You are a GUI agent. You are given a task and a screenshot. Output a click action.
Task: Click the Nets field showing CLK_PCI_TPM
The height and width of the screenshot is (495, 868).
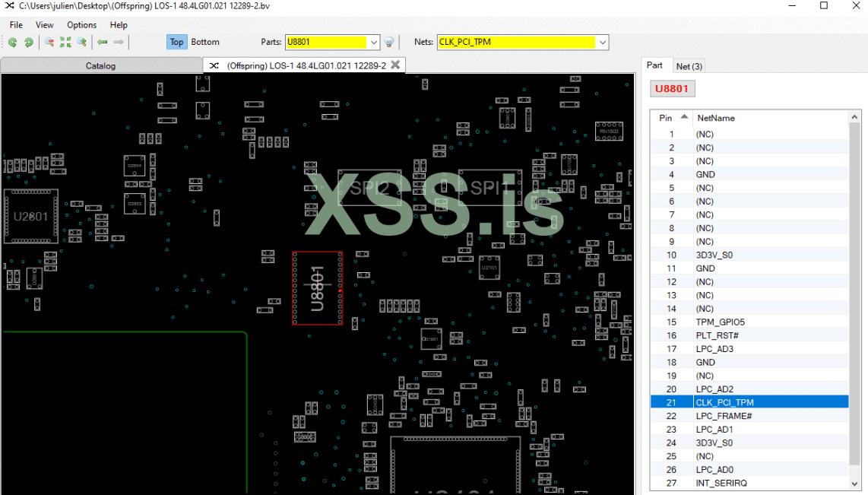(x=517, y=42)
